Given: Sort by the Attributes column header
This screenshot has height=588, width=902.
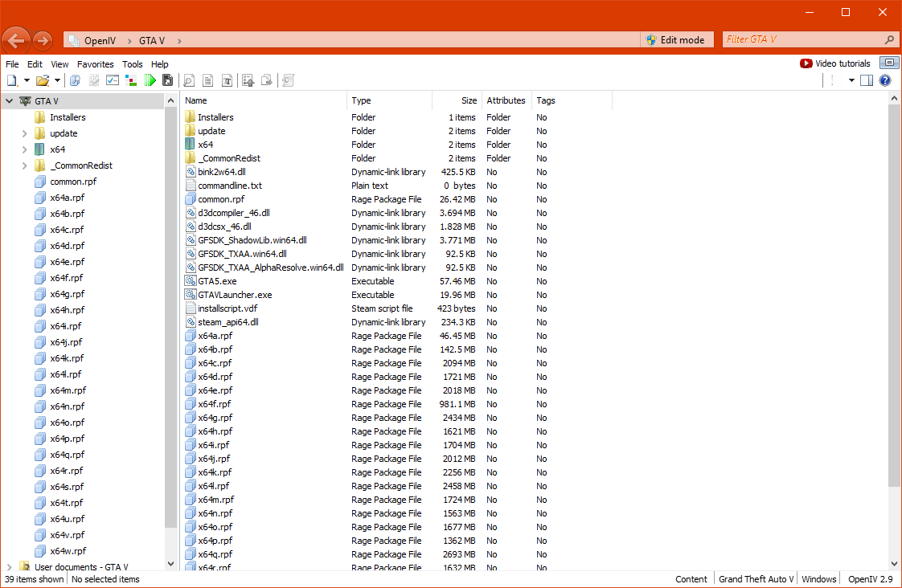Looking at the screenshot, I should (506, 100).
